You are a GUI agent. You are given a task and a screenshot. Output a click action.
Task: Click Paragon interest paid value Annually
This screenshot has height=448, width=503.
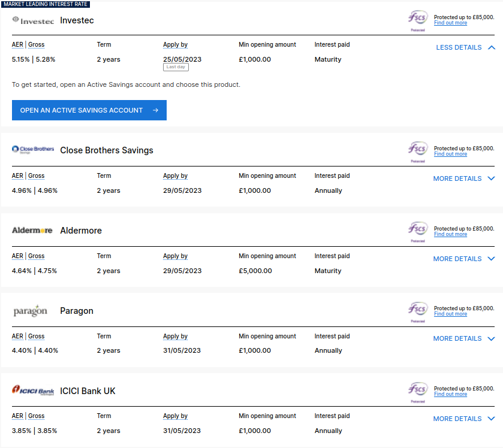(328, 350)
